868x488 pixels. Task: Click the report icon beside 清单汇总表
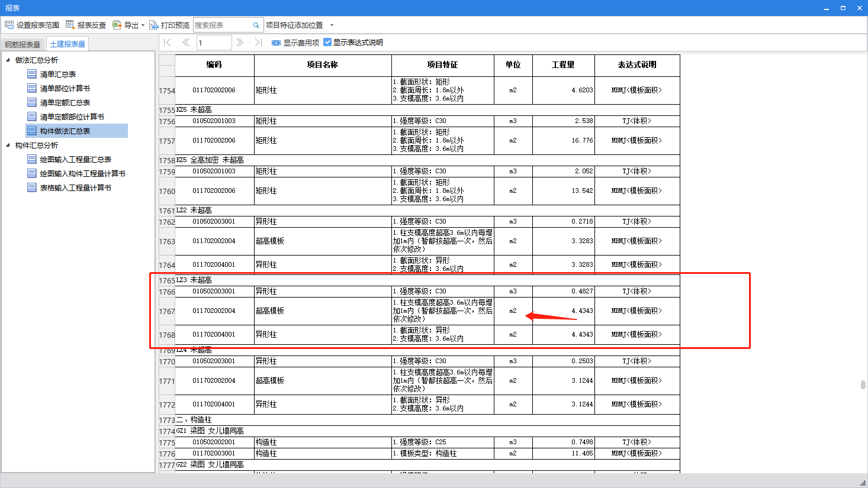click(x=32, y=74)
